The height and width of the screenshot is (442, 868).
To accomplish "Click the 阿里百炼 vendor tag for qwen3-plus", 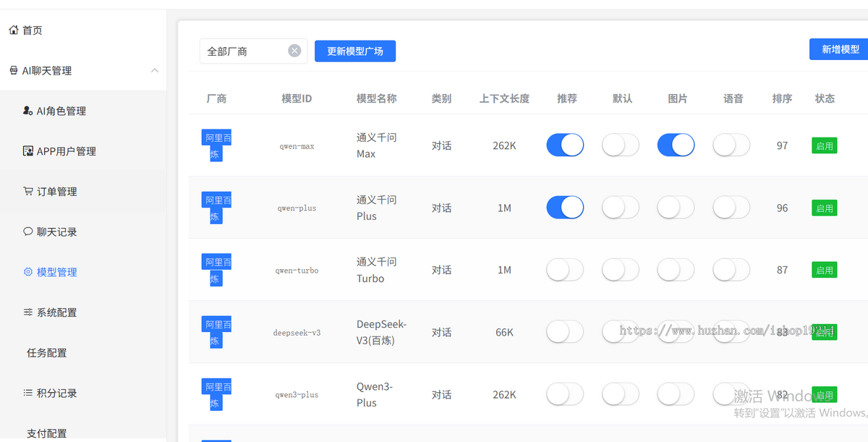I will [x=216, y=395].
